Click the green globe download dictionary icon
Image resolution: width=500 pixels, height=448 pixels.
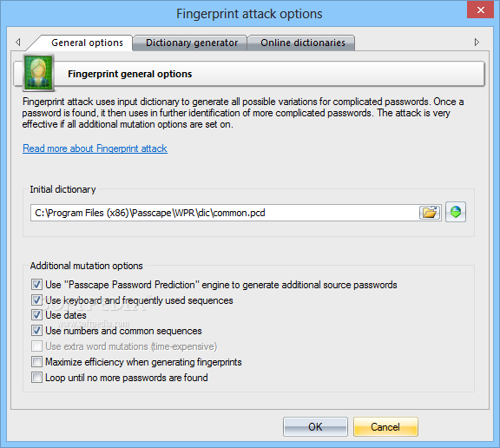[456, 212]
